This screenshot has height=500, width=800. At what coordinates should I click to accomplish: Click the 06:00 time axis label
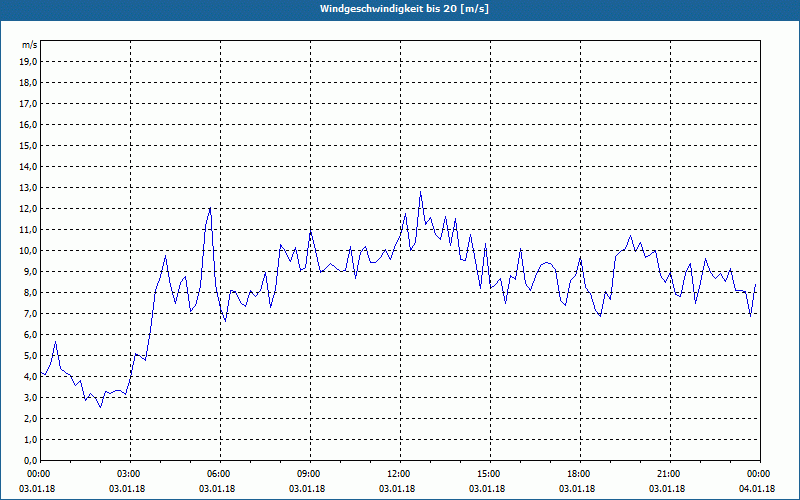click(x=220, y=474)
